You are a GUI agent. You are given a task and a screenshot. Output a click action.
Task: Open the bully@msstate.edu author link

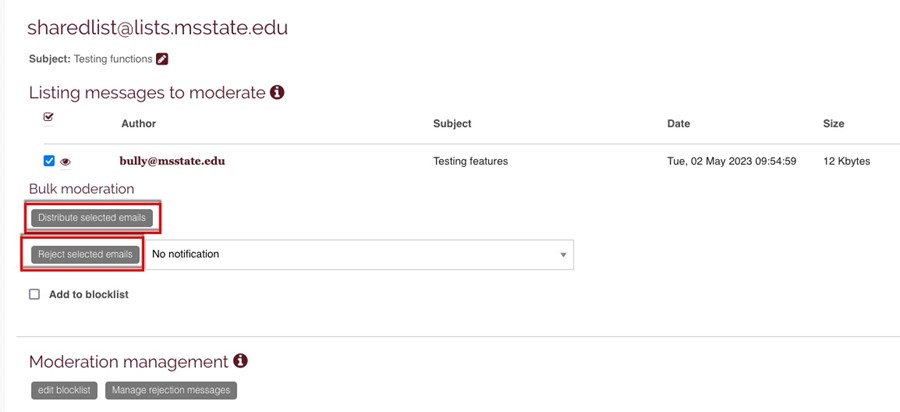pyautogui.click(x=172, y=161)
